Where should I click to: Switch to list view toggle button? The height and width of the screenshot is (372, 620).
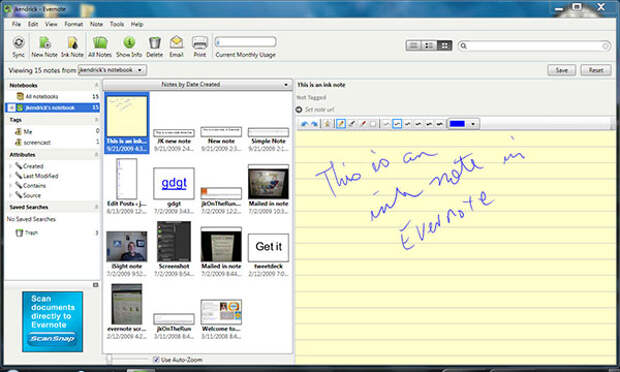414,45
